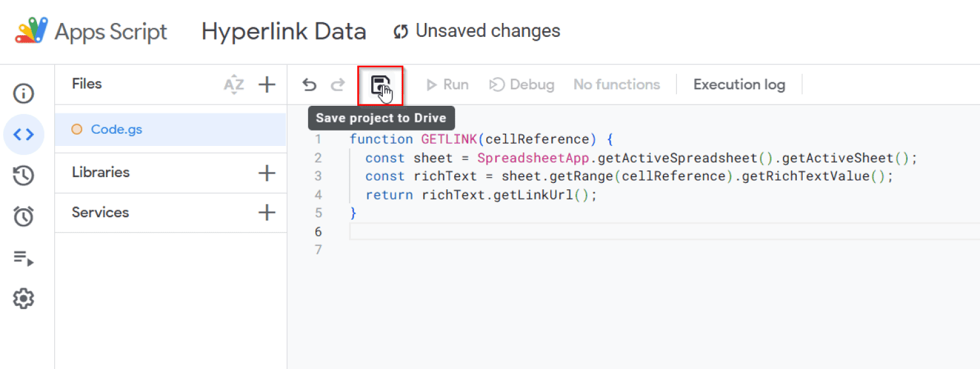Open the Executions list icon
This screenshot has width=980, height=369.
[x=24, y=258]
